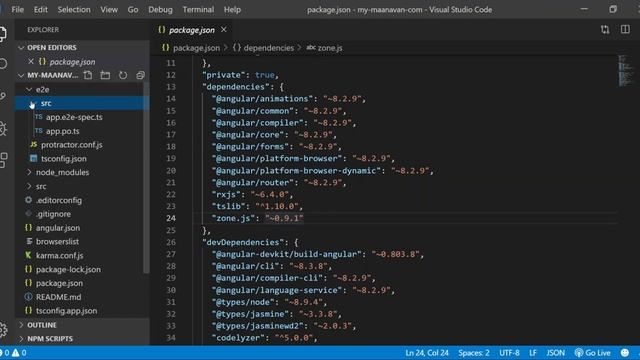Click Ln 24, Col 24 indicator
This screenshot has width=640, height=360.
tap(427, 353)
